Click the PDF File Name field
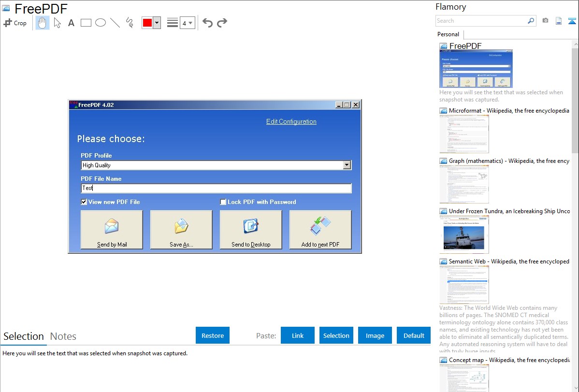The height and width of the screenshot is (392, 579). [x=216, y=189]
